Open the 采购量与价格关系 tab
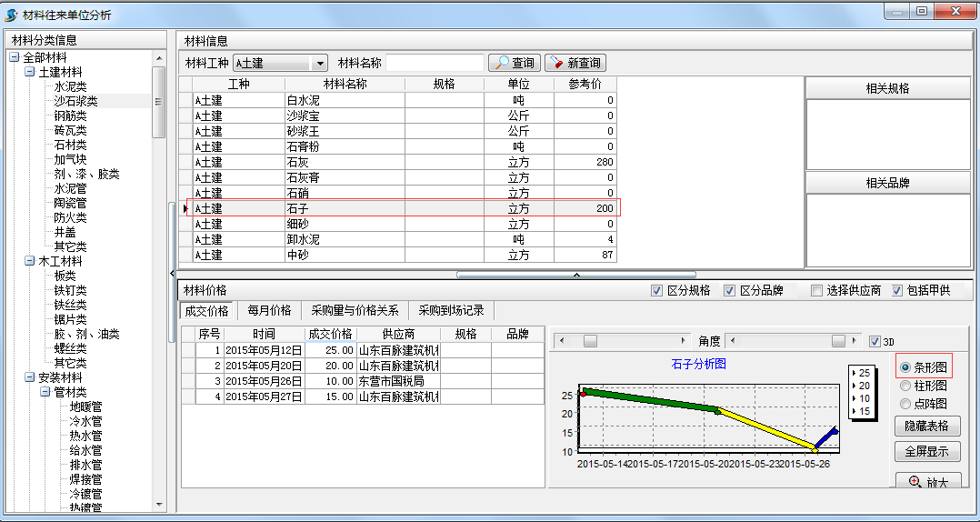The height and width of the screenshot is (522, 980). point(355,310)
